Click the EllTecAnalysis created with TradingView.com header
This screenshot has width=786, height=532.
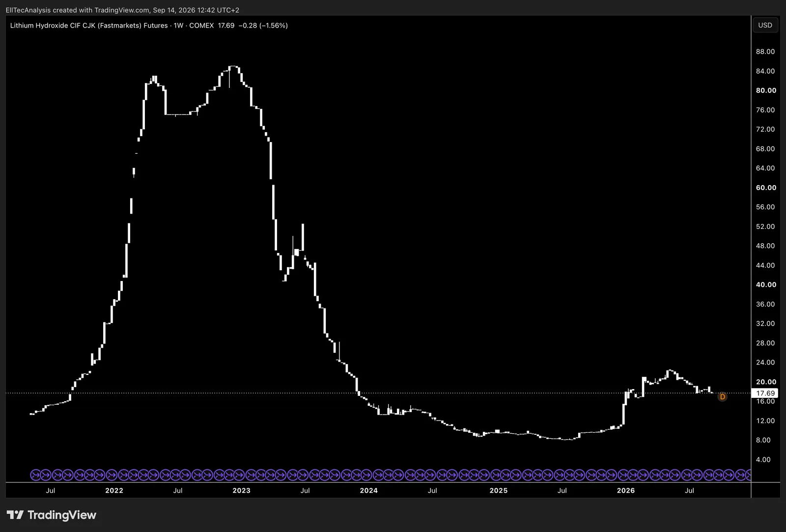point(122,10)
